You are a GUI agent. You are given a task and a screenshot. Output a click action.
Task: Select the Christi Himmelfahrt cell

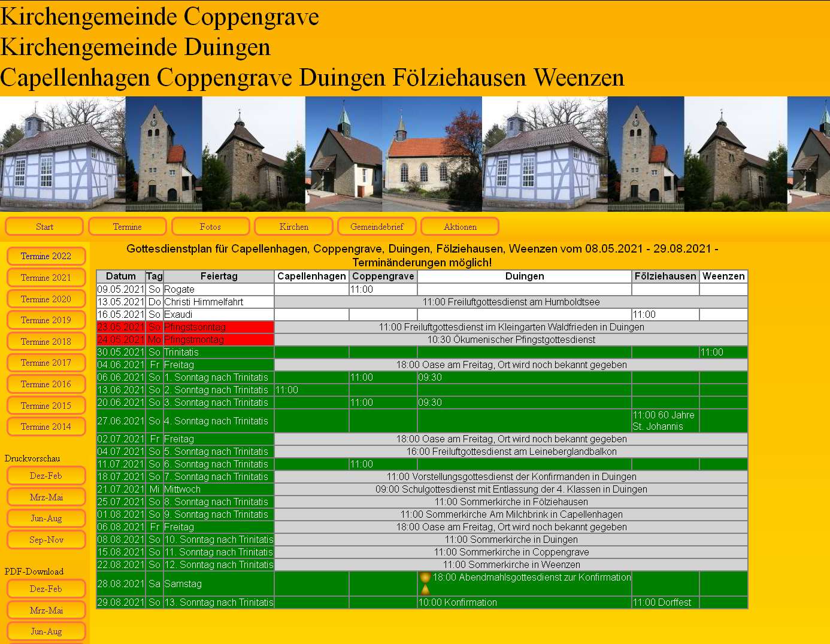(219, 302)
